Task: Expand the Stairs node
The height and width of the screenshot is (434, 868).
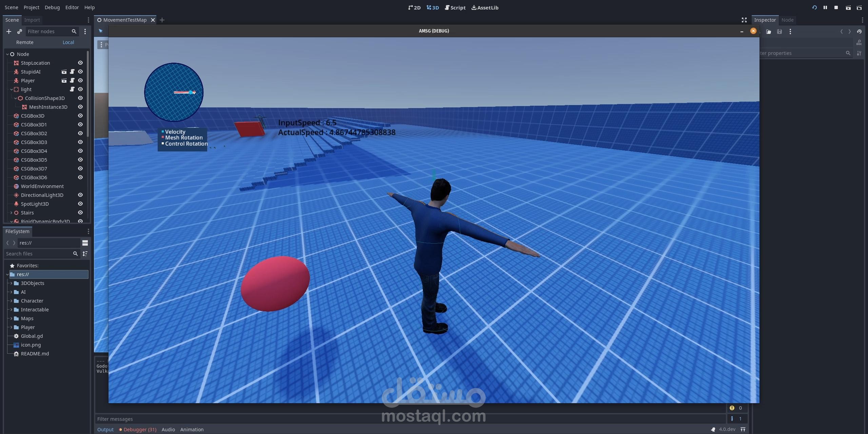Action: pyautogui.click(x=11, y=213)
